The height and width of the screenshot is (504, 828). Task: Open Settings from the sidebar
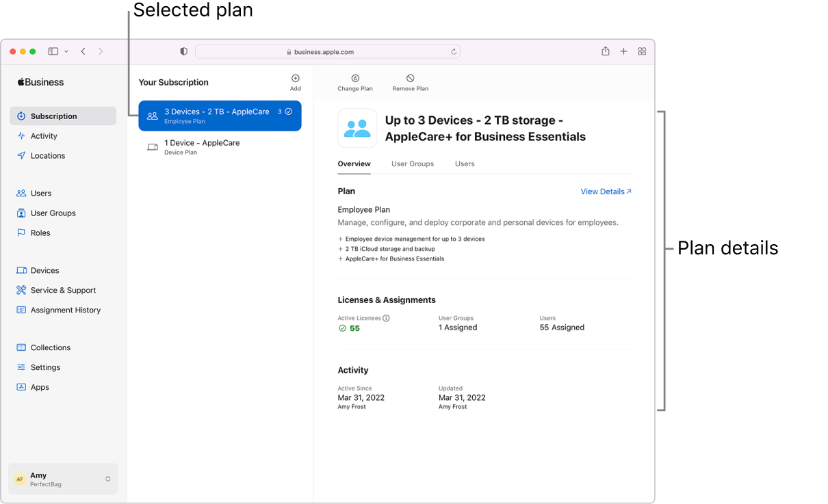(x=44, y=367)
